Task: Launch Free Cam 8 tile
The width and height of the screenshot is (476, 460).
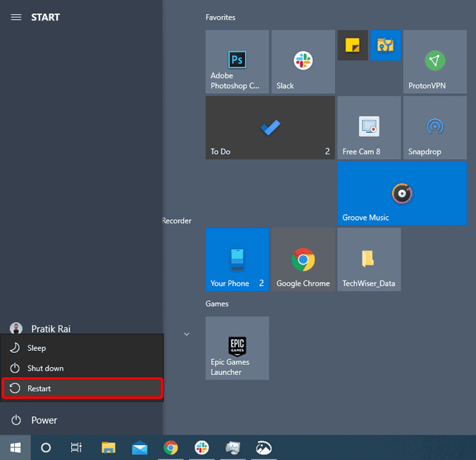Action: pos(369,128)
